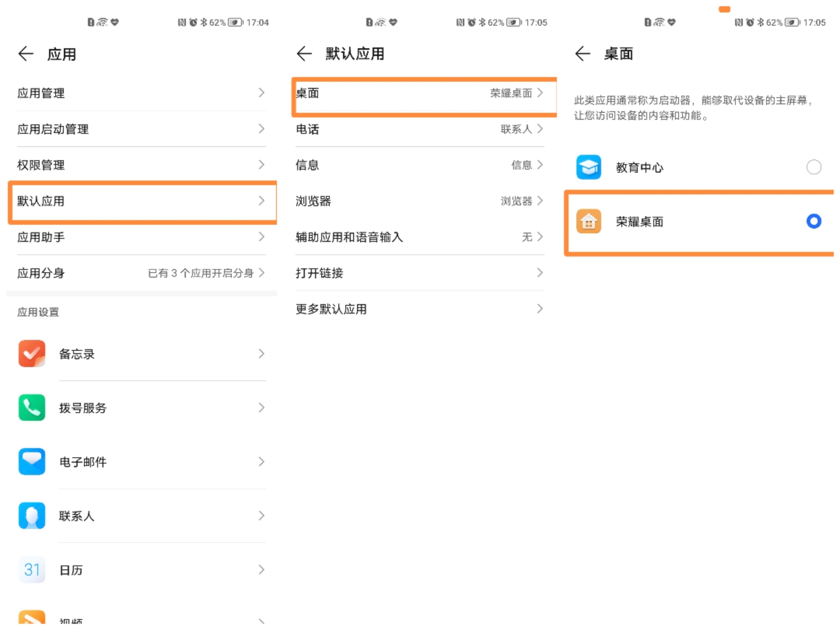Screen dimensions: 840x630
Task: Open 默认应用 menu entry
Action: (142, 201)
